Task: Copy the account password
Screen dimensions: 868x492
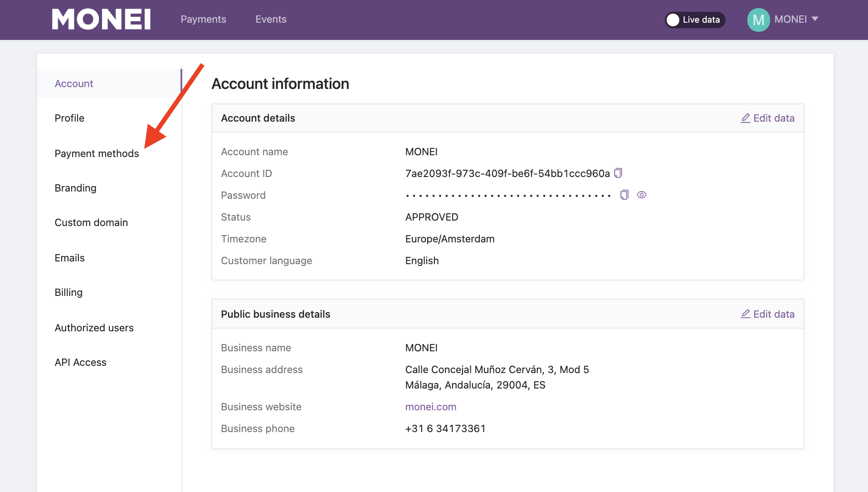Action: tap(624, 195)
